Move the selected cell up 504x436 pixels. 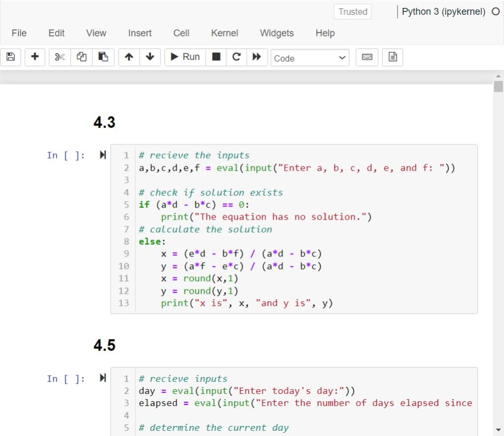[x=129, y=57]
